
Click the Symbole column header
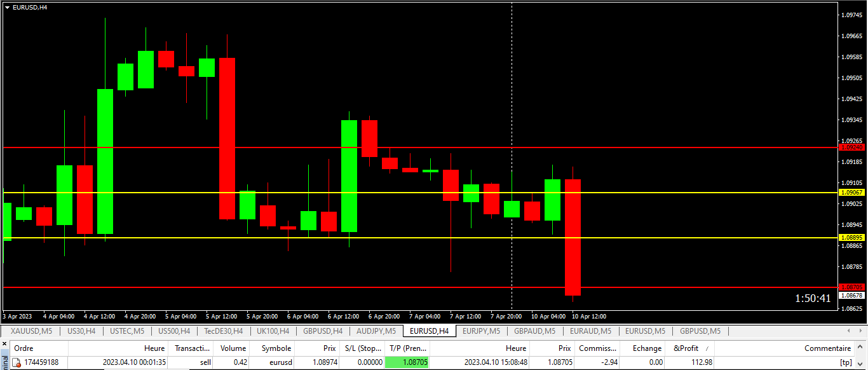(x=276, y=348)
